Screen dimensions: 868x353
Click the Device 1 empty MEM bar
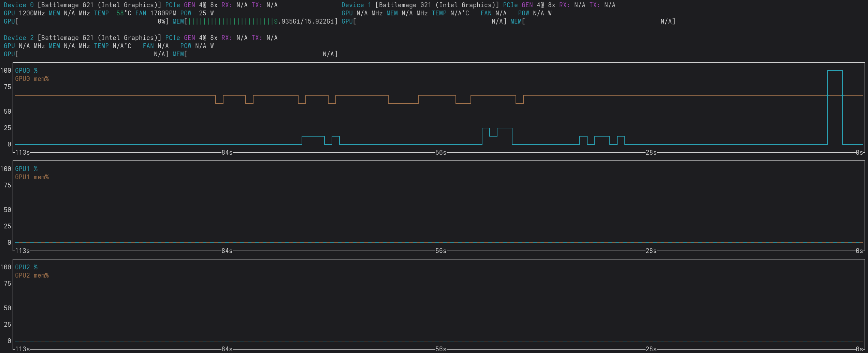tap(592, 22)
